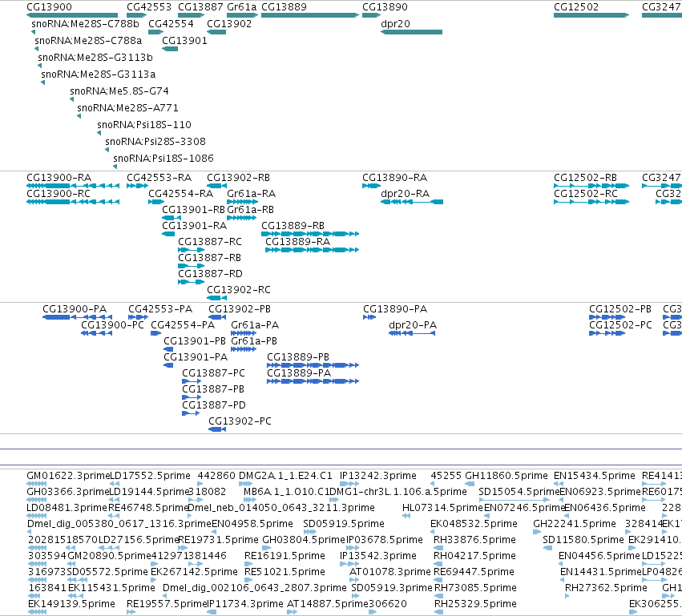The image size is (682, 616).
Task: Select the Gr61a gene feature
Action: pyautogui.click(x=243, y=15)
